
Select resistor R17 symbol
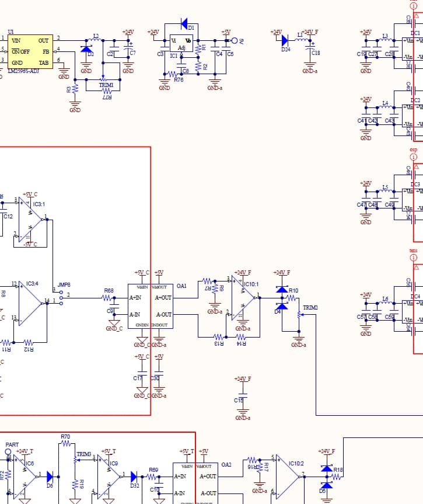click(x=260, y=467)
